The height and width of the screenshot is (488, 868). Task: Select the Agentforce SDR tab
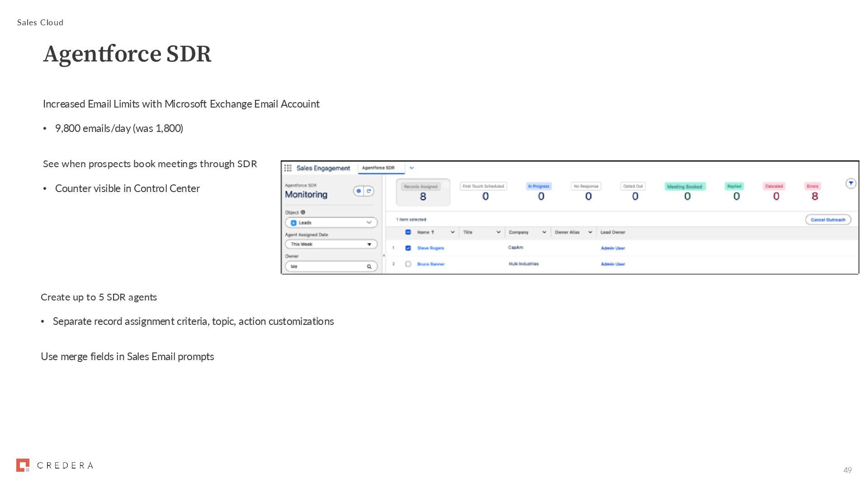coord(378,168)
